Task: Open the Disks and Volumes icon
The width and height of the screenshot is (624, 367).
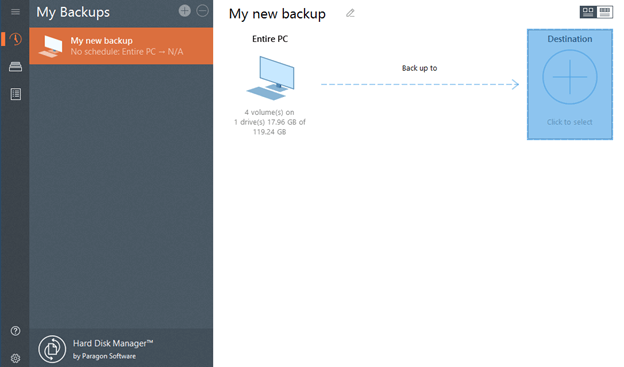Action: (x=15, y=66)
